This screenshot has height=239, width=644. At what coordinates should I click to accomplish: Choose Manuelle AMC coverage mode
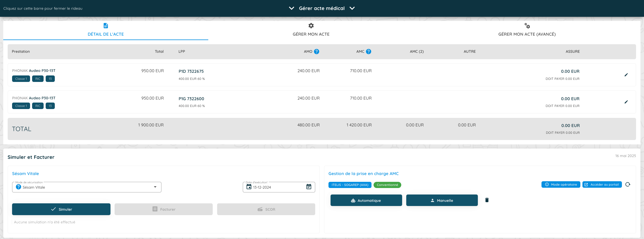tap(442, 200)
